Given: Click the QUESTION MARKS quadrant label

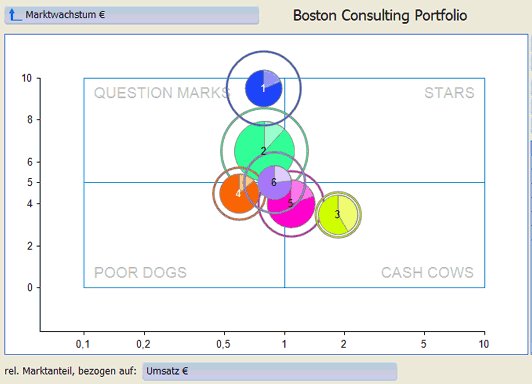Looking at the screenshot, I should [162, 93].
